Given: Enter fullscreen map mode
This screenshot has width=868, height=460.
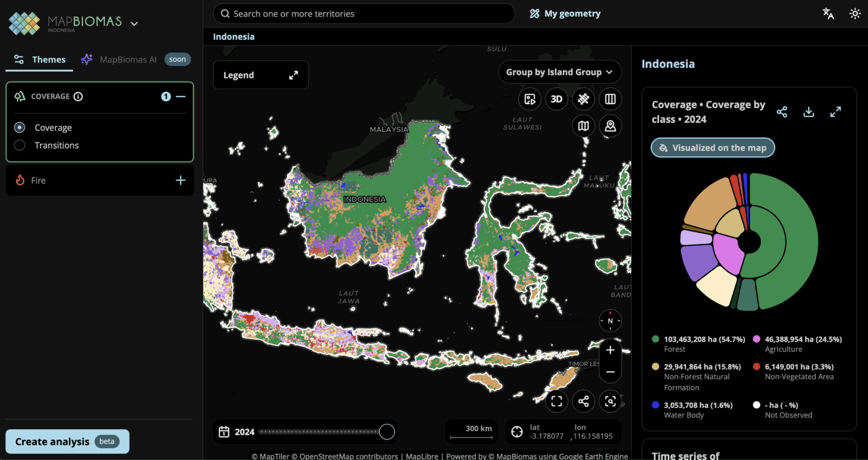Looking at the screenshot, I should point(557,401).
